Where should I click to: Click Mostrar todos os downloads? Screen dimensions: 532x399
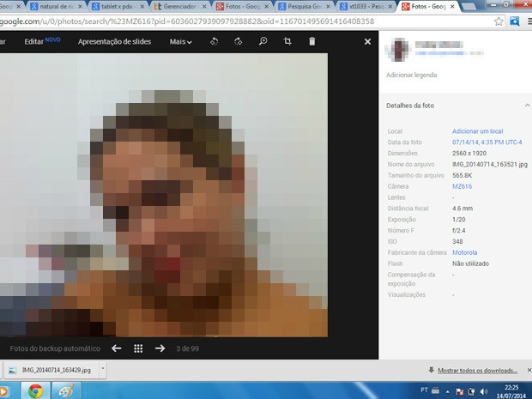475,370
